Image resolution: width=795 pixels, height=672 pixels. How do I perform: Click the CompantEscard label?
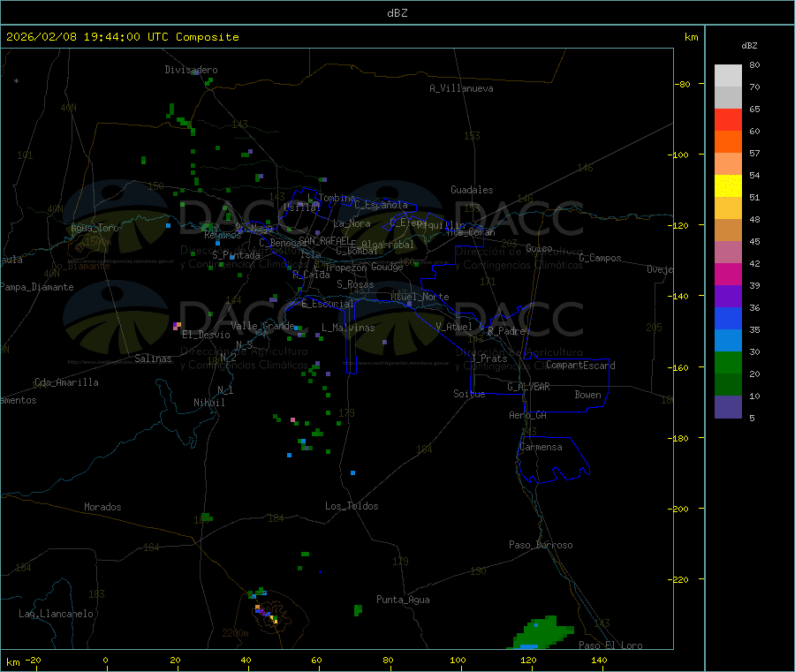580,366
